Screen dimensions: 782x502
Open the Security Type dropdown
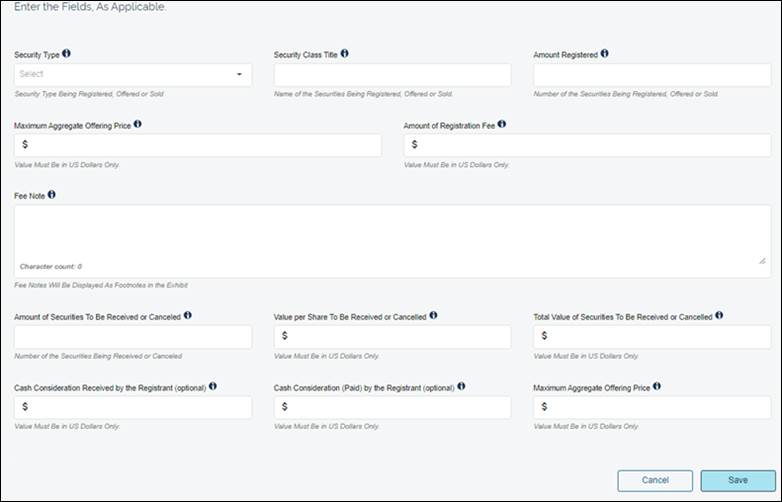click(x=133, y=75)
